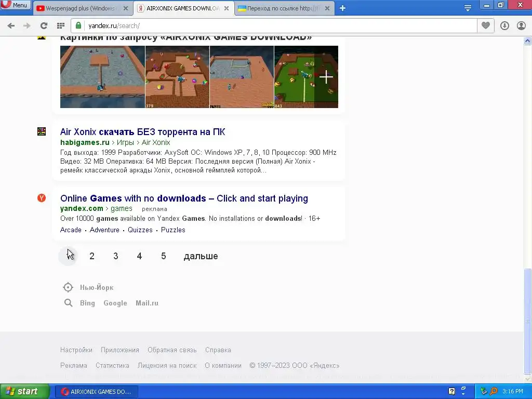
Task: Click habigames.ru favicon beside result
Action: (x=42, y=131)
